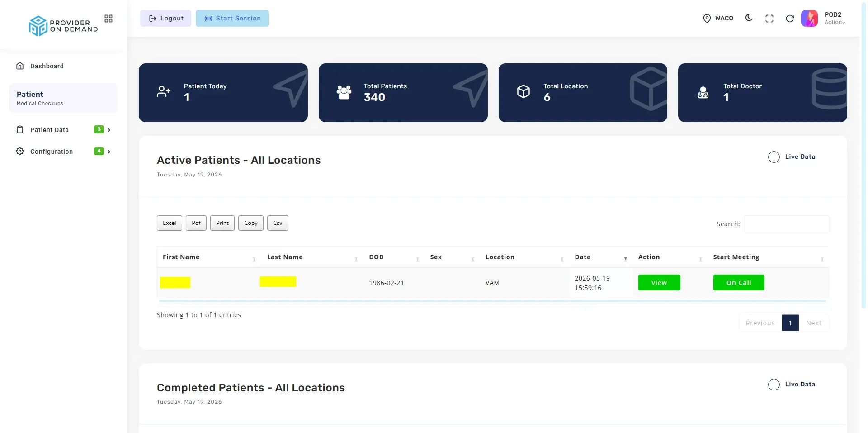Click the Patient Today card
The height and width of the screenshot is (433, 868).
(x=223, y=93)
